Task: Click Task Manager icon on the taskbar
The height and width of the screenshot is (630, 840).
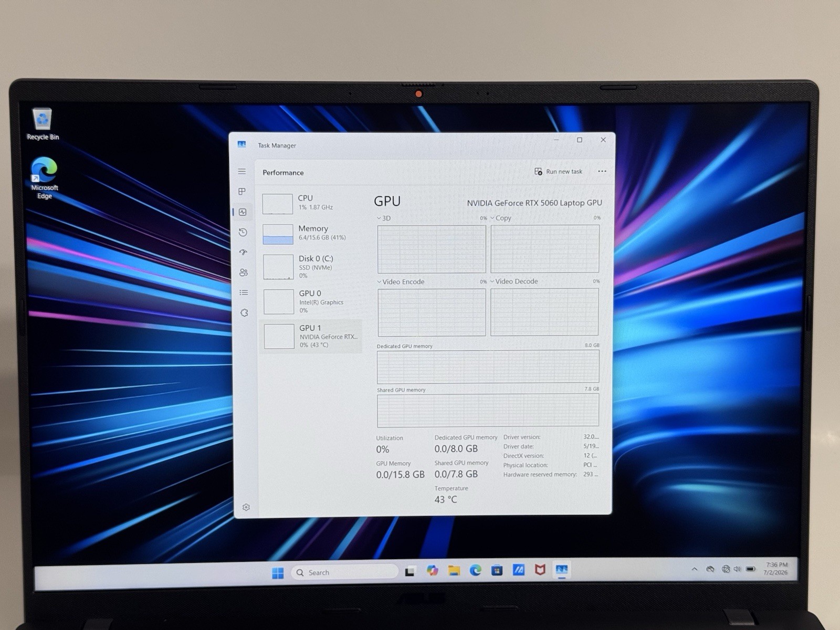Action: tap(562, 570)
